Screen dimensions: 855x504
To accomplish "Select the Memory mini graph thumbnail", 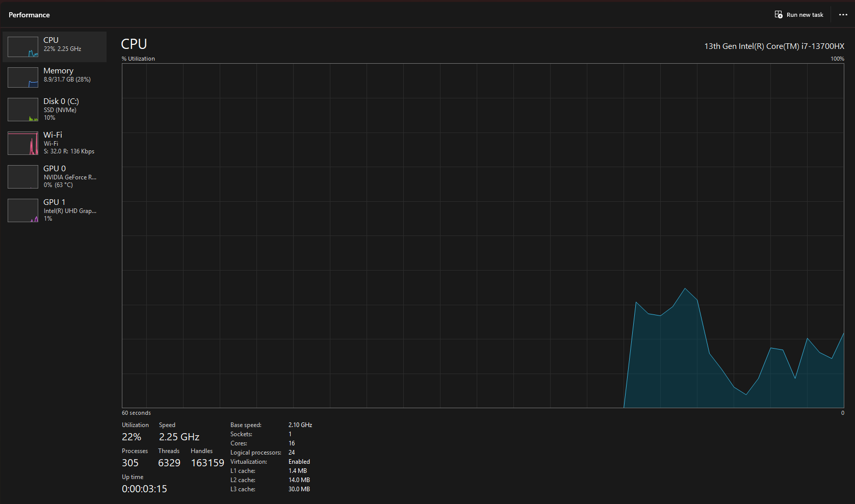I will pos(23,77).
